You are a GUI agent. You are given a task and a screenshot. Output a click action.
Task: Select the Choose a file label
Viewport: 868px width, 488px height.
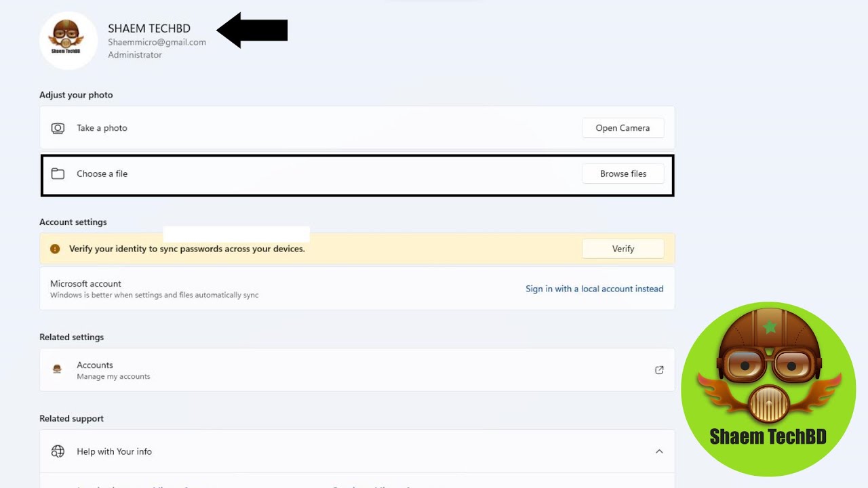click(x=102, y=174)
